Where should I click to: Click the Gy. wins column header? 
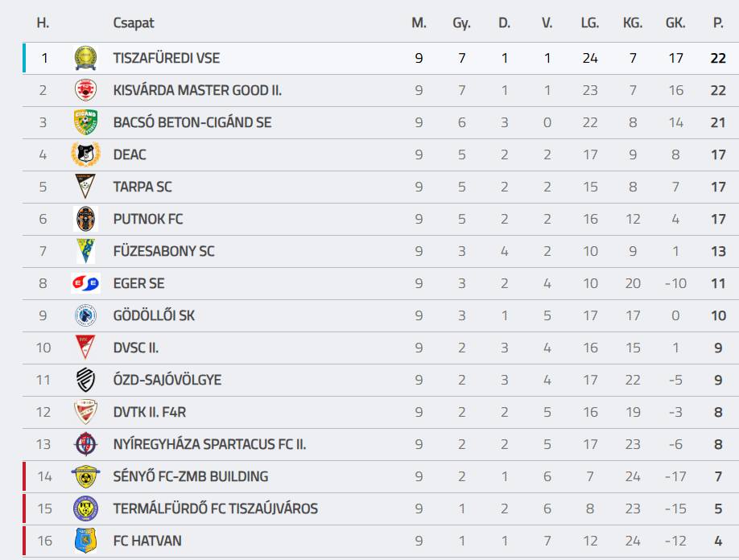pos(461,23)
